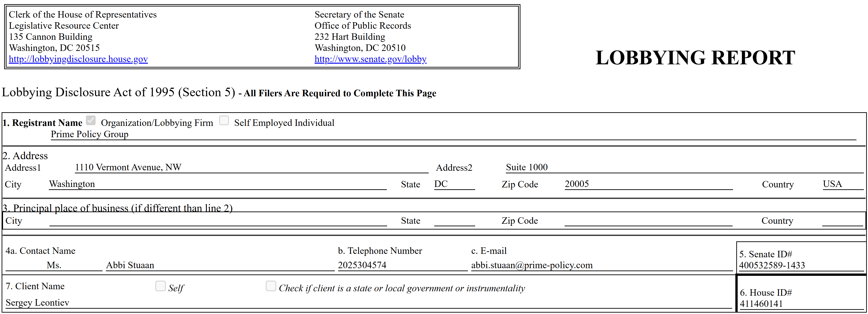868x314 pixels.
Task: Check the state or local government checkbox
Action: pos(271,286)
